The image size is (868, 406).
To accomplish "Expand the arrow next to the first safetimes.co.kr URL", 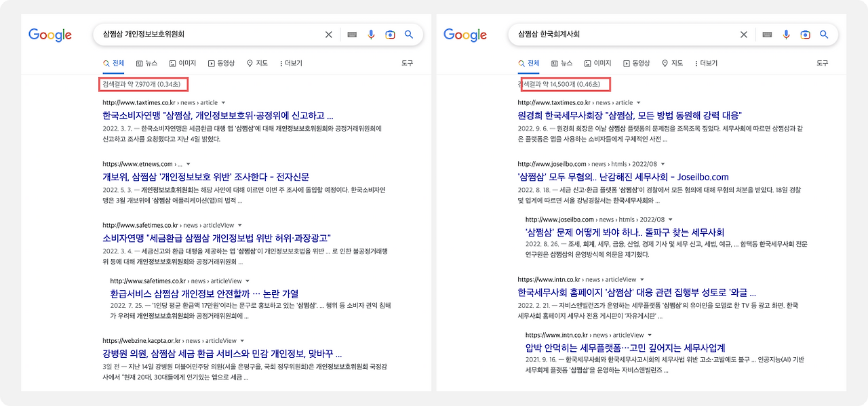I will point(241,225).
